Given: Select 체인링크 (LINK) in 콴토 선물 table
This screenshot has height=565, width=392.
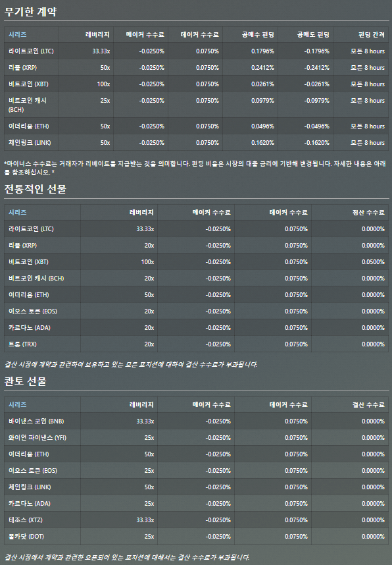Looking at the screenshot, I should [x=30, y=487].
